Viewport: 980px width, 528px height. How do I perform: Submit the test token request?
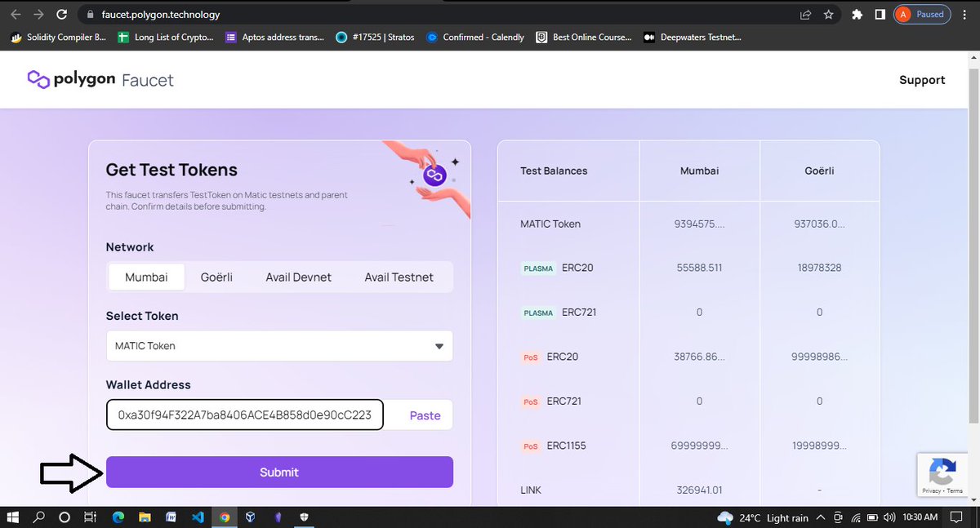coord(279,472)
